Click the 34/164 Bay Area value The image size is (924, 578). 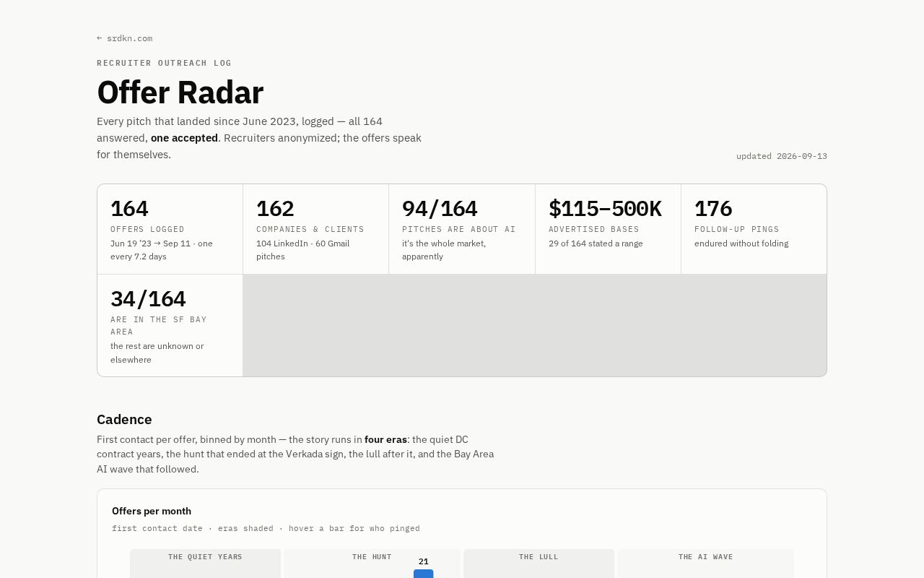pos(148,299)
